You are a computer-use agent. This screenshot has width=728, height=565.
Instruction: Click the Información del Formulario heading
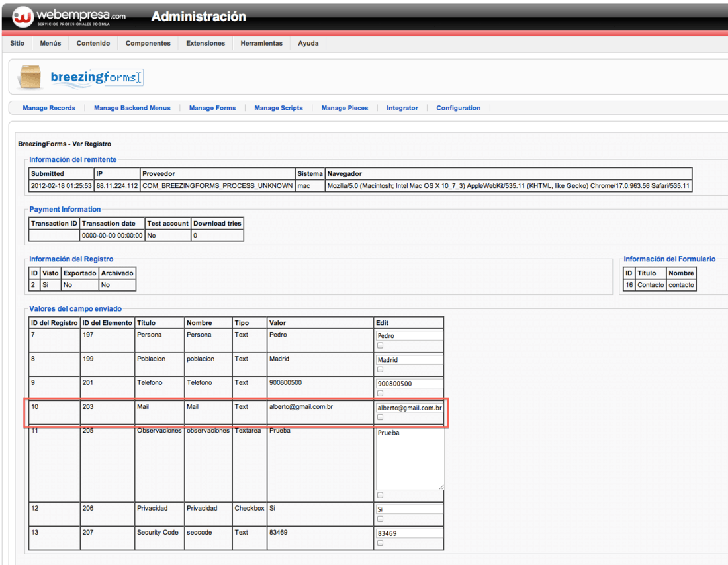pyautogui.click(x=670, y=259)
